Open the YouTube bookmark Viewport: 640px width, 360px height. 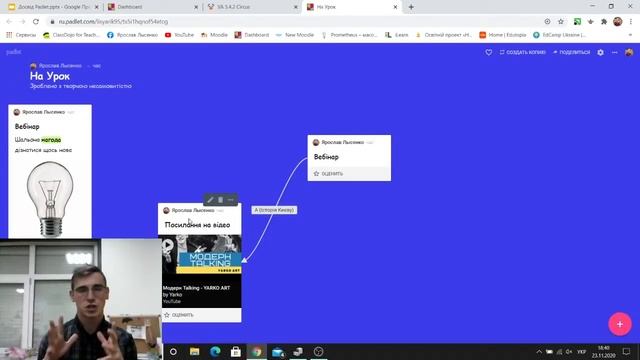(179, 35)
